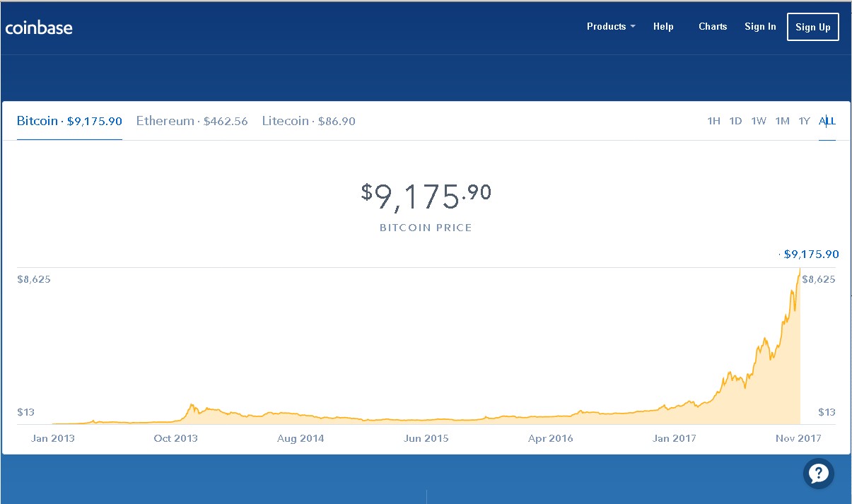
Task: Open the help chat question mark bubble
Action: tap(819, 473)
